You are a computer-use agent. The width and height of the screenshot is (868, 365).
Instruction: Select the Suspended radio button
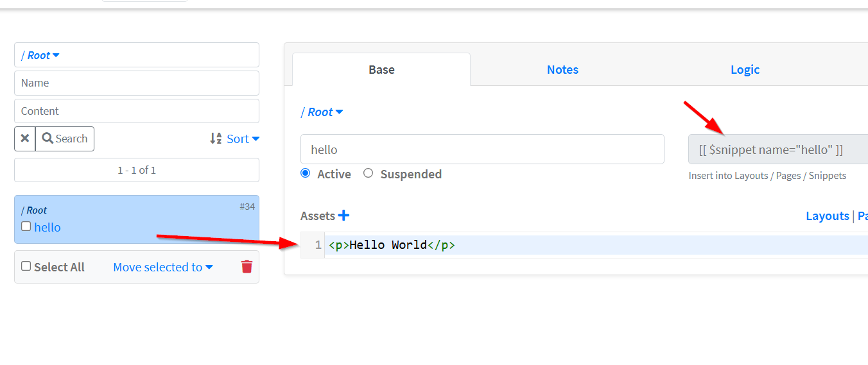coord(368,173)
